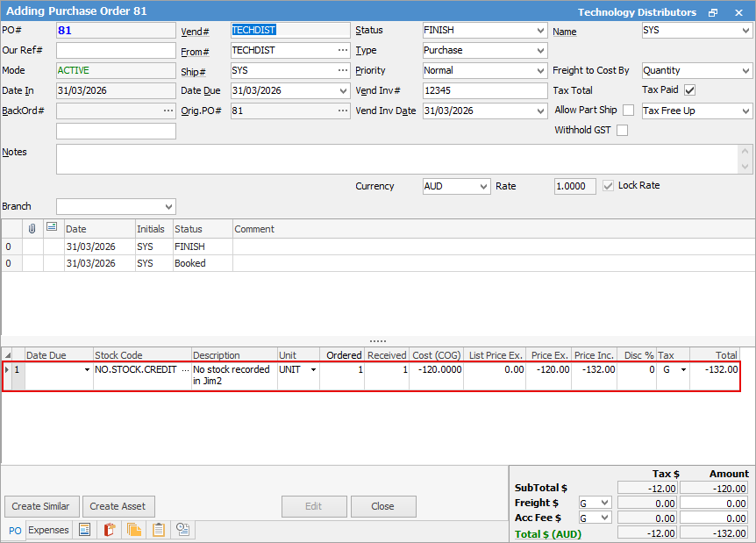The width and height of the screenshot is (756, 543).
Task: Select the PO tab
Action: [15, 531]
